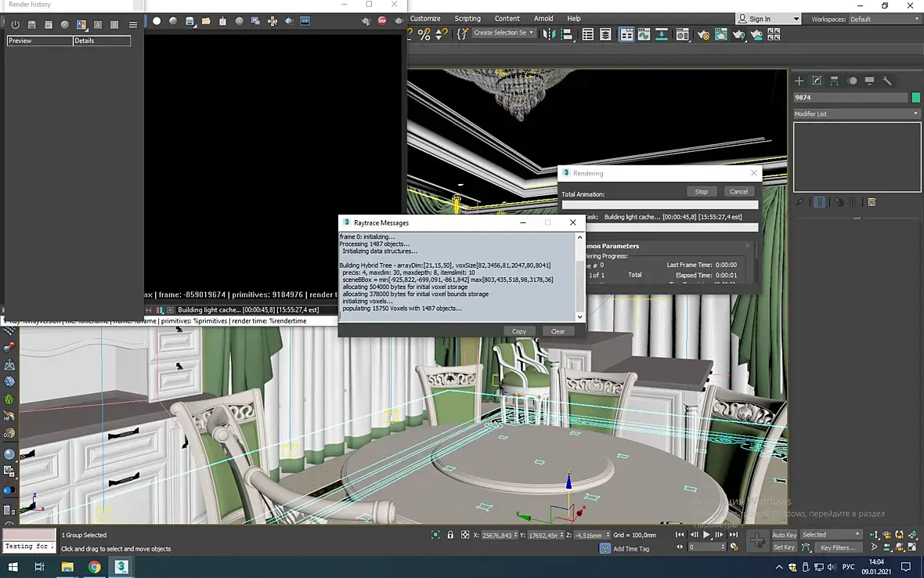This screenshot has height=578, width=924.
Task: Open the Arnold menu
Action: pyautogui.click(x=543, y=18)
